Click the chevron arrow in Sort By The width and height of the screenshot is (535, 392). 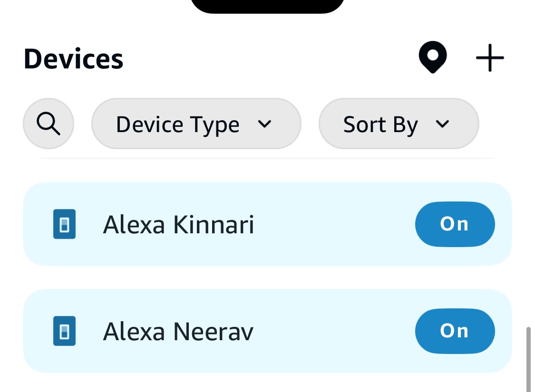(442, 124)
